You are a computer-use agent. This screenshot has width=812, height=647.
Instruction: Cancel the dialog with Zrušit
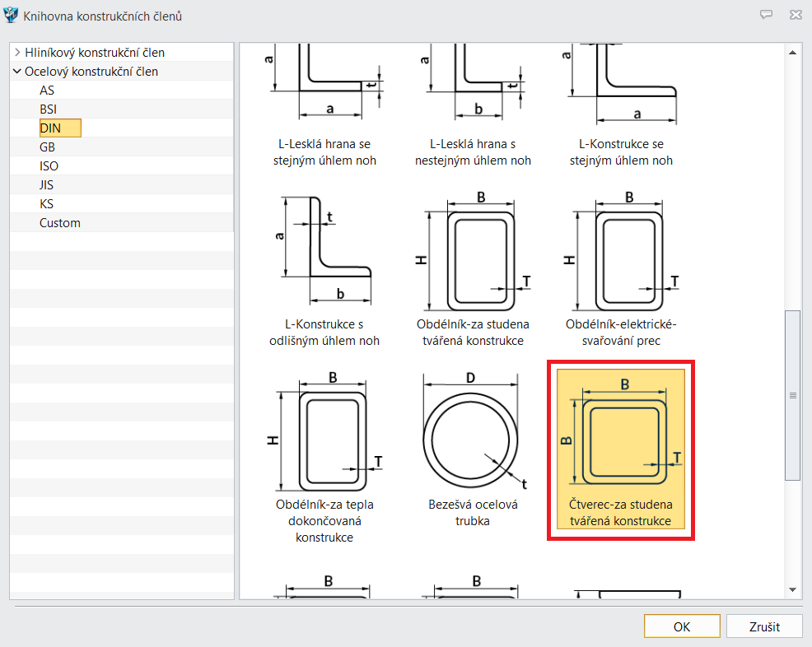click(764, 626)
